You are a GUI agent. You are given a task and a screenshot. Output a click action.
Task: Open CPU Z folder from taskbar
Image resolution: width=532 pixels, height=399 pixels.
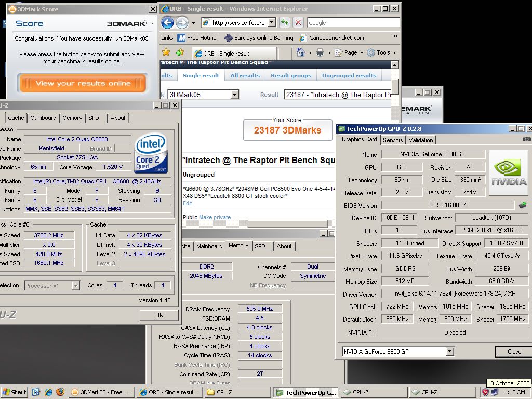tap(238, 392)
